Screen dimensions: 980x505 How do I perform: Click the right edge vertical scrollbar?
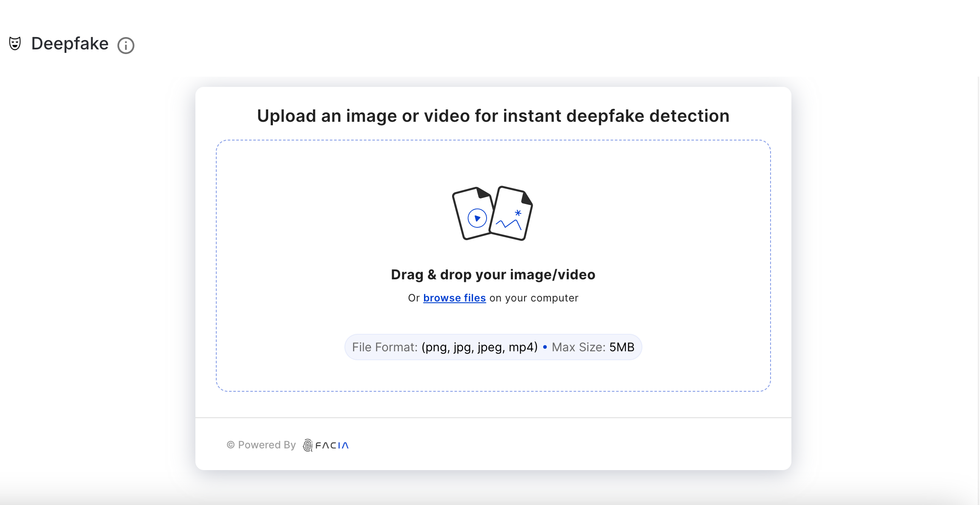click(x=978, y=290)
